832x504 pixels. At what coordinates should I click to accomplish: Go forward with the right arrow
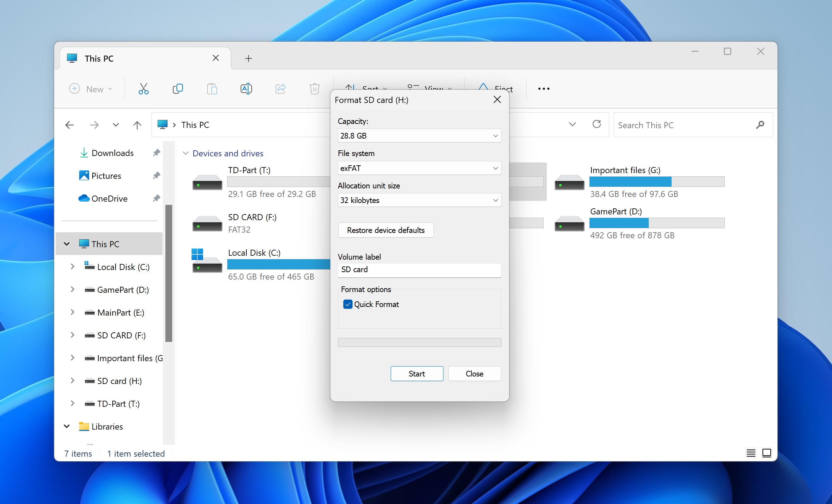tap(94, 125)
